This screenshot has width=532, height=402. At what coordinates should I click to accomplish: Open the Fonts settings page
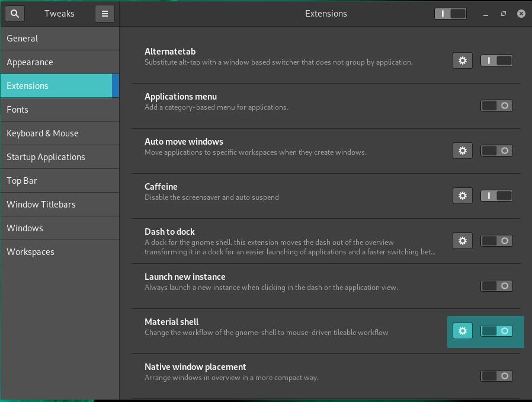[59, 110]
